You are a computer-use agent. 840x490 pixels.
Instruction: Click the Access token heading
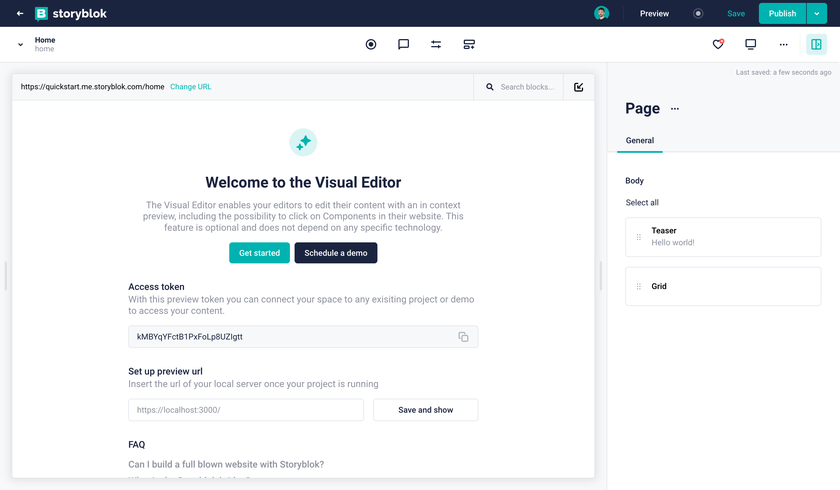click(x=156, y=287)
